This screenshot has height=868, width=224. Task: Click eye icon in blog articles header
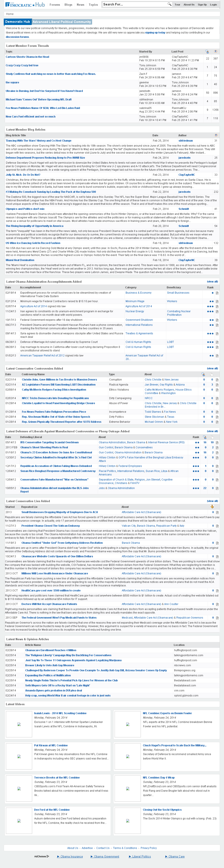[216, 135]
